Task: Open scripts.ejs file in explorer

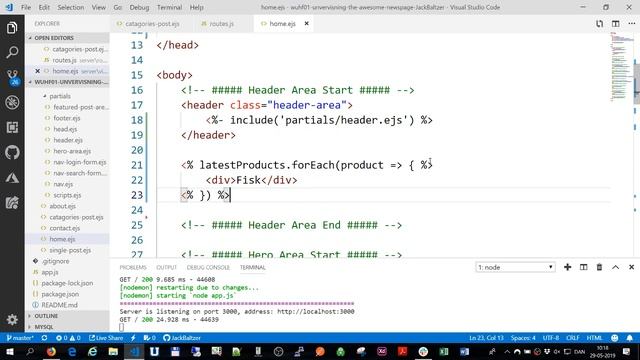Action: tap(67, 195)
